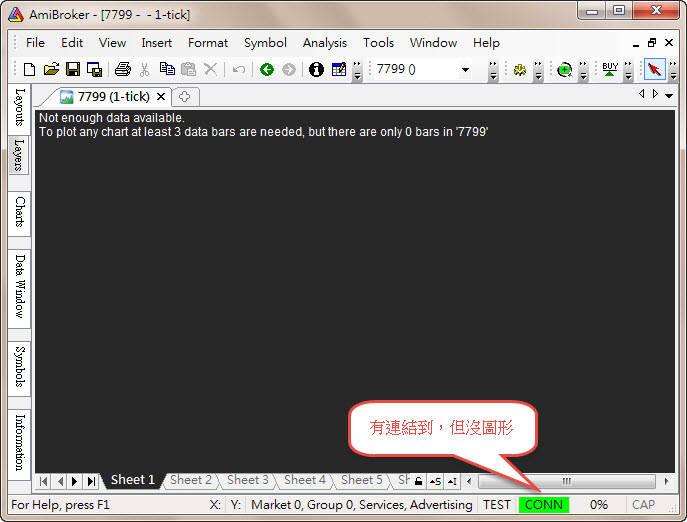This screenshot has width=687, height=522.
Task: Click the grey forward arrow icon
Action: 289,69
